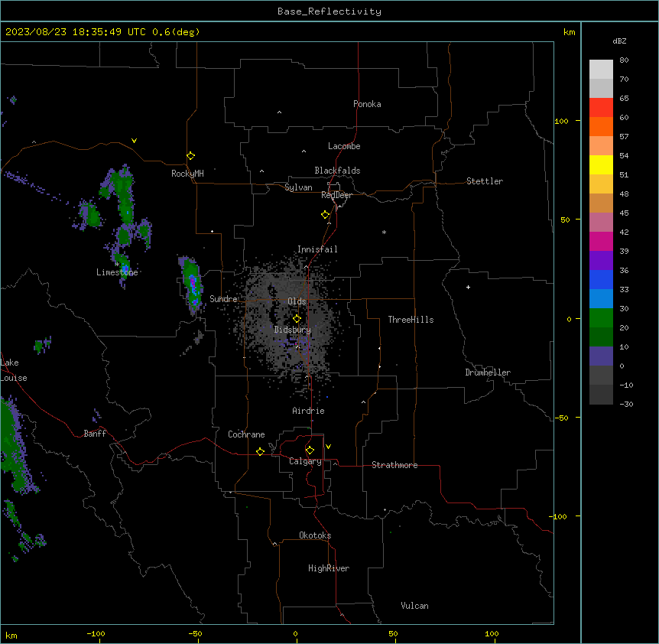Pick the purple 36-39 dBZ legend swatch
659x644 pixels.
pyautogui.click(x=601, y=261)
